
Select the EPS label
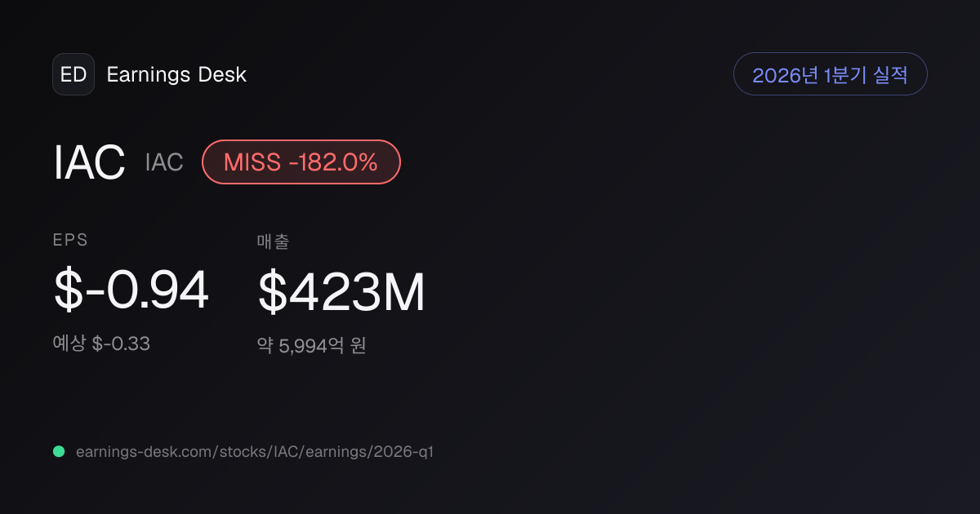70,240
